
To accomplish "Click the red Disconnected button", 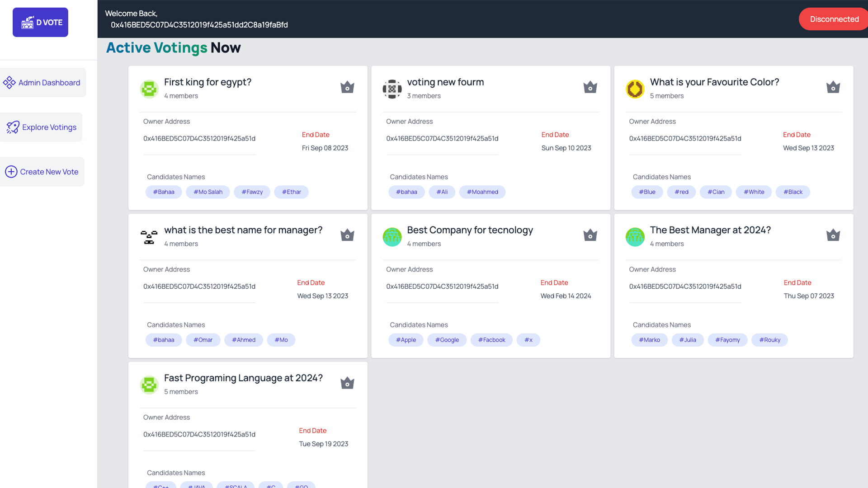I will tap(834, 19).
